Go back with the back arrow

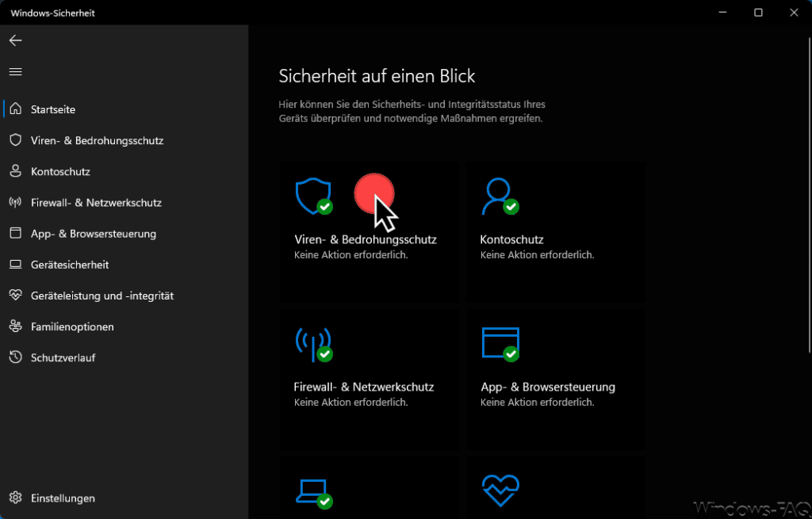point(16,40)
